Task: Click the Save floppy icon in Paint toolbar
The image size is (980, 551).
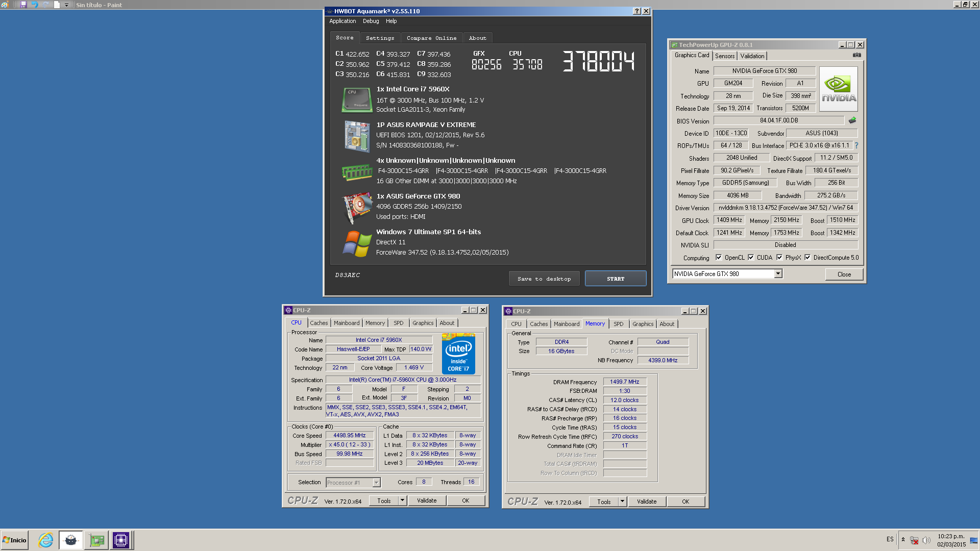Action: point(23,5)
